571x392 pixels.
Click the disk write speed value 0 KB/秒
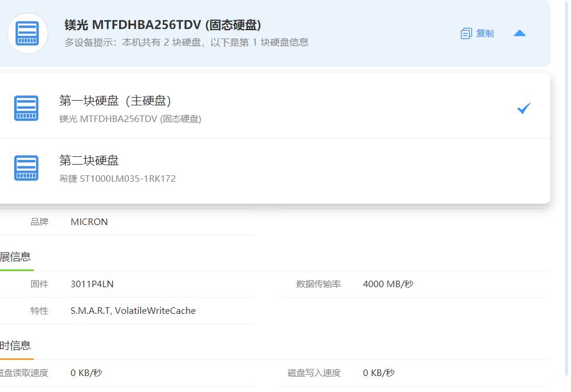(378, 373)
